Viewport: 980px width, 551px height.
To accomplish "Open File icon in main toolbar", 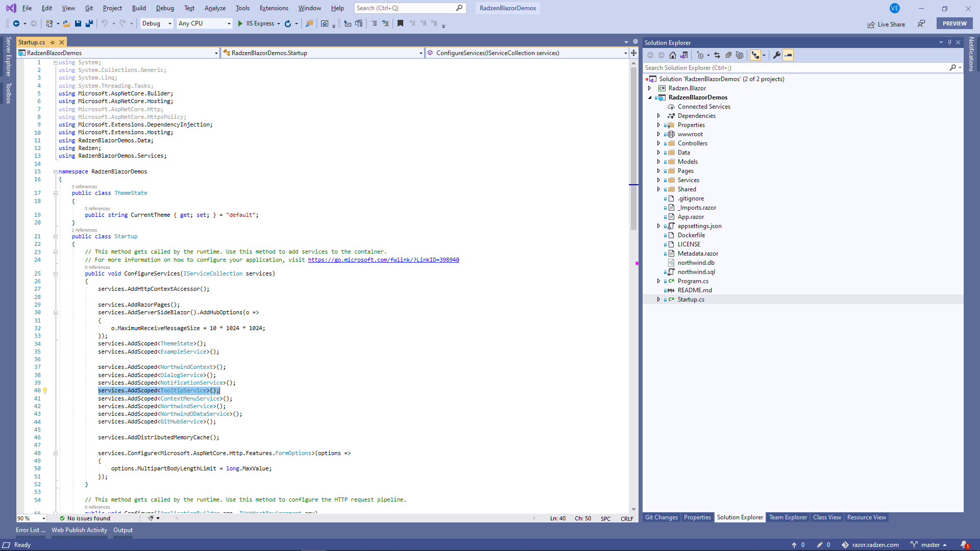I will (x=66, y=23).
